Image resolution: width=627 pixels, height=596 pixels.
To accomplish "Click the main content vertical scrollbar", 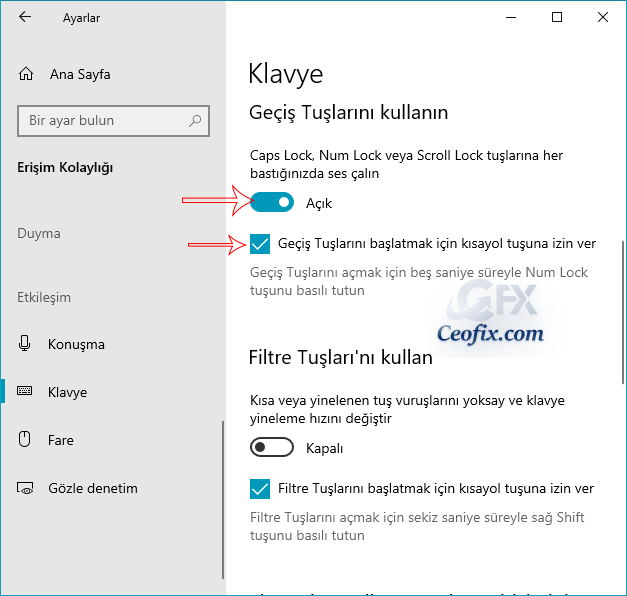I will 623,312.
